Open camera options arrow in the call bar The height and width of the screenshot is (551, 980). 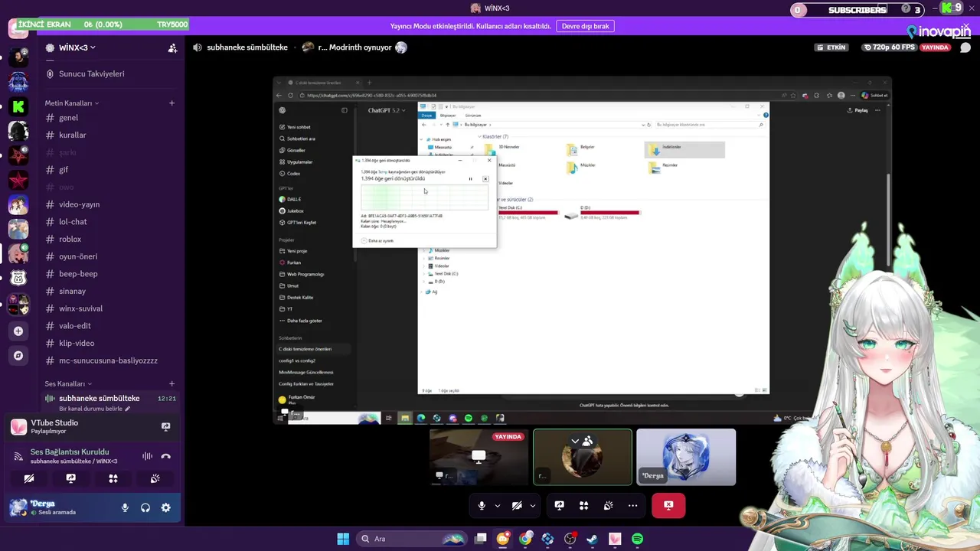pyautogui.click(x=533, y=506)
